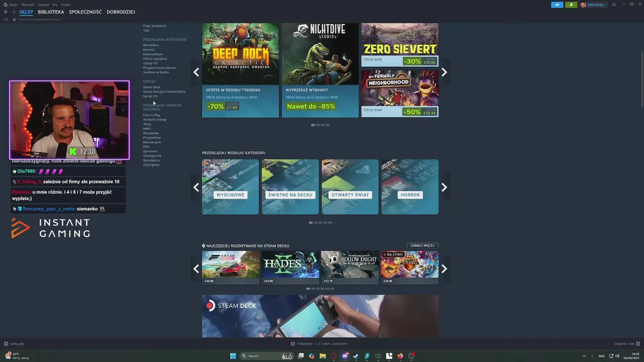Open Discord from the taskbar
The height and width of the screenshot is (362, 644).
pyautogui.click(x=345, y=356)
